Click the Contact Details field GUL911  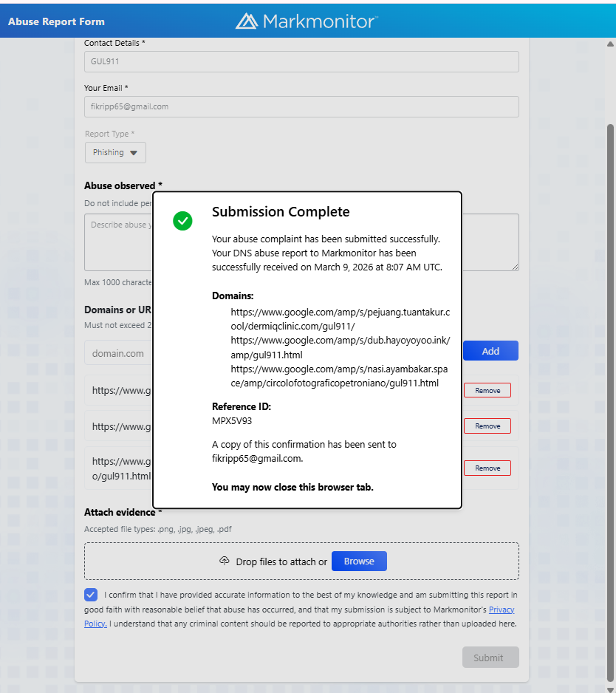point(301,62)
